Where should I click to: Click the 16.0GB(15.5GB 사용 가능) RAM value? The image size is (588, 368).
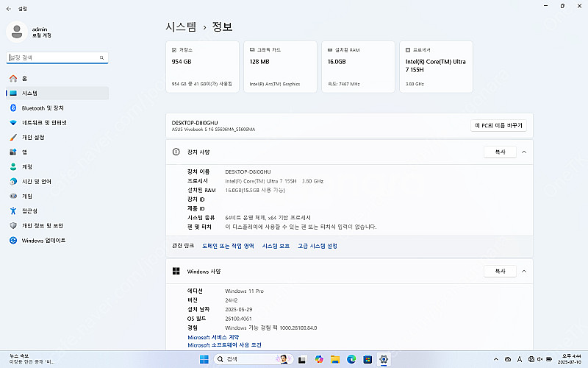point(255,191)
